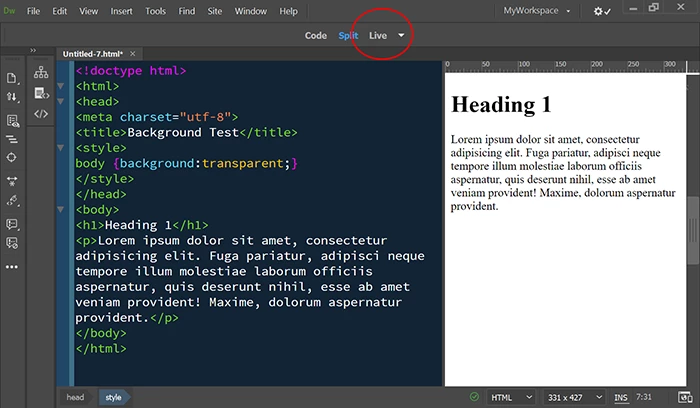Switch to Code view
This screenshot has width=700, height=408.
(316, 35)
